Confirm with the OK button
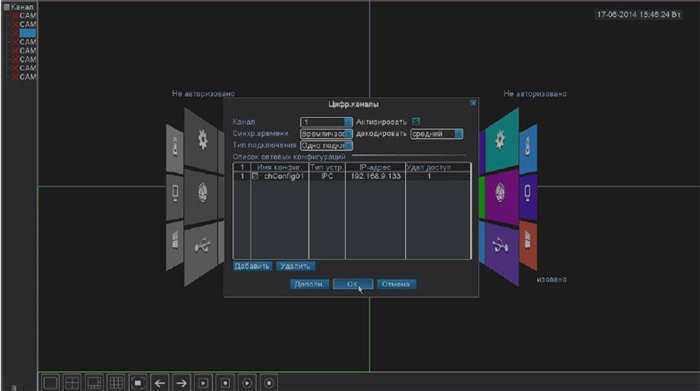Viewport: 700px width, 391px height. (x=353, y=284)
